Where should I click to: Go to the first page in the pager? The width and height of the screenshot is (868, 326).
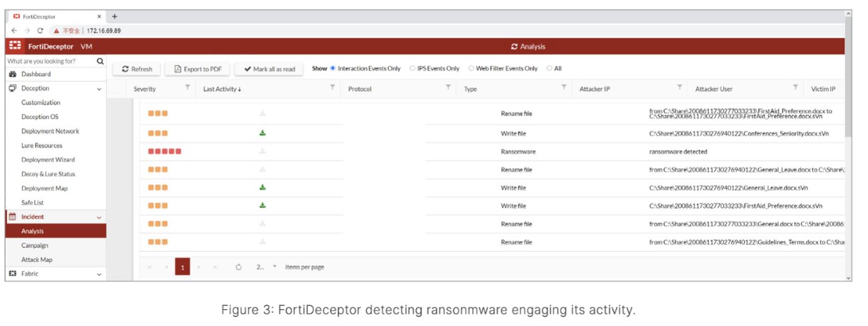click(x=149, y=267)
